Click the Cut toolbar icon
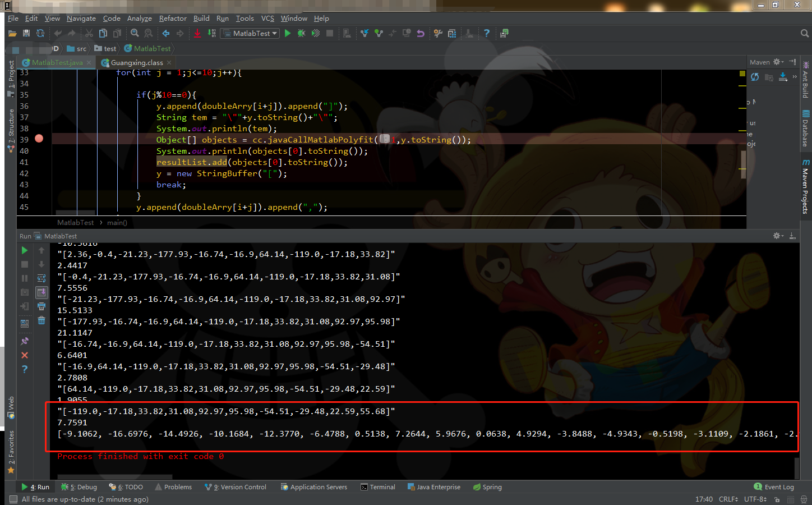This screenshot has height=505, width=812. (x=89, y=34)
